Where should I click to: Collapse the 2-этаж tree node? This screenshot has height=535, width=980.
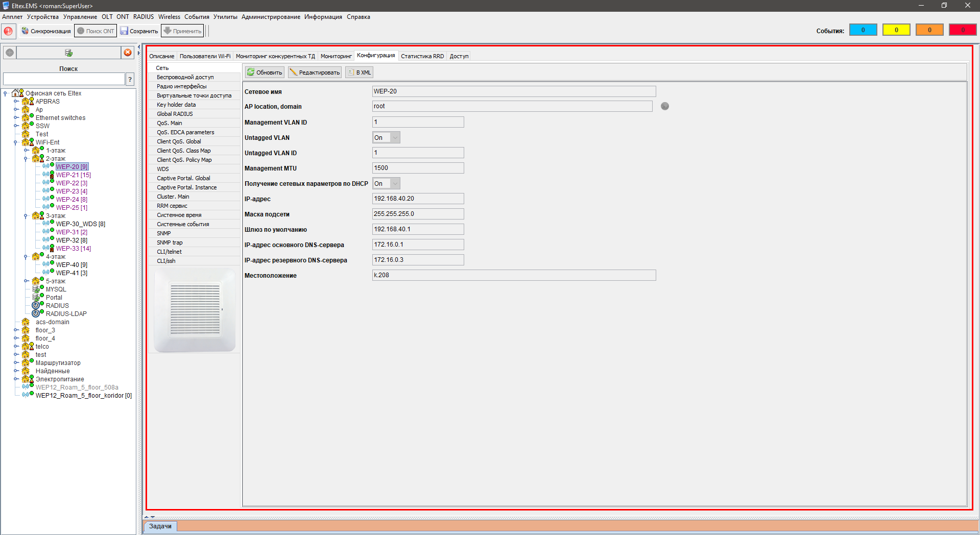click(x=26, y=159)
